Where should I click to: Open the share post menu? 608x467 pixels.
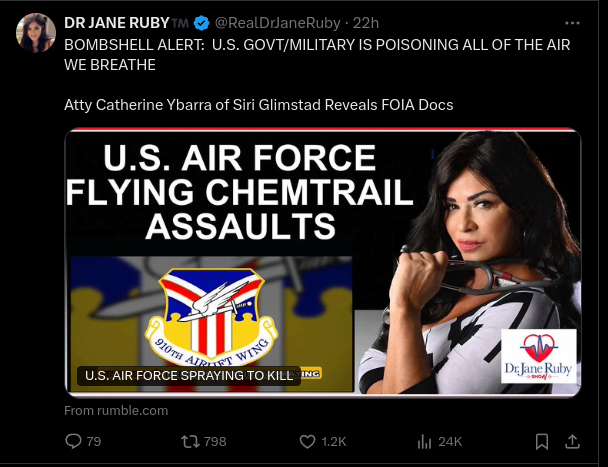click(x=573, y=441)
